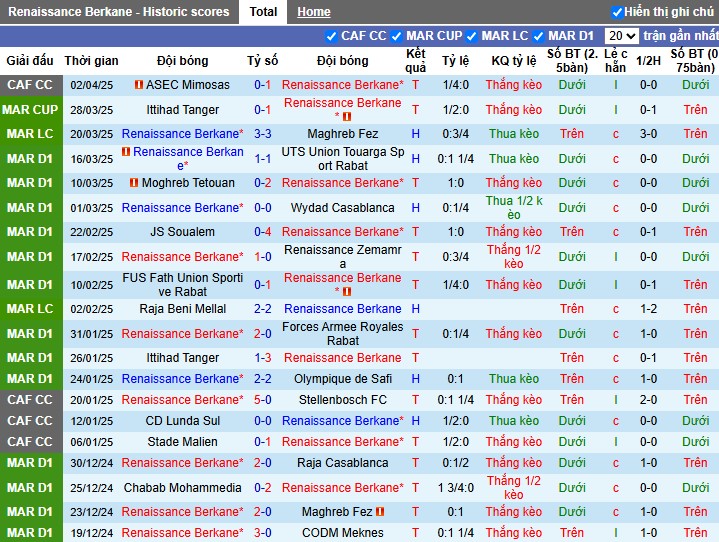The width and height of the screenshot is (719, 542).
Task: Open UTS Union Touarga Sport Rabat link
Action: click(x=343, y=159)
